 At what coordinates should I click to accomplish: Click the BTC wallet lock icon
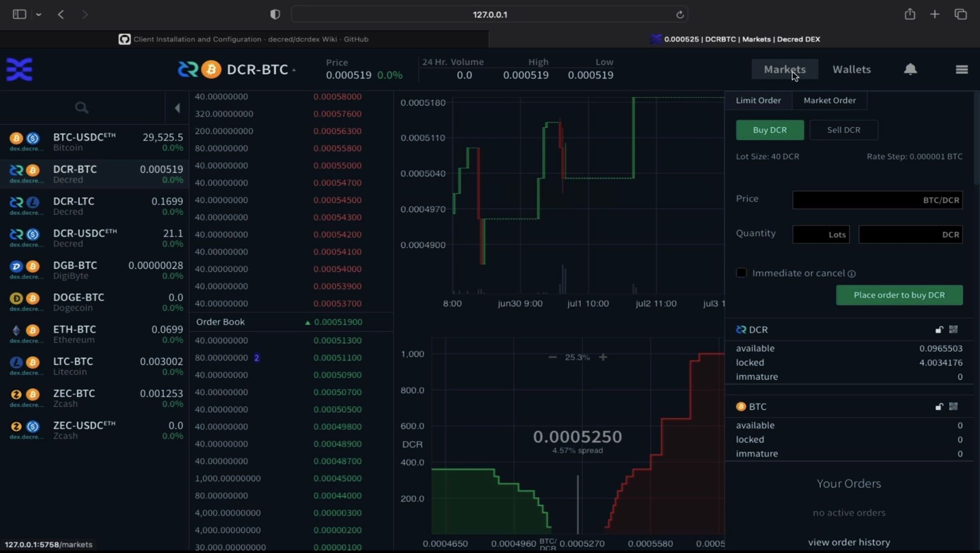tap(939, 407)
